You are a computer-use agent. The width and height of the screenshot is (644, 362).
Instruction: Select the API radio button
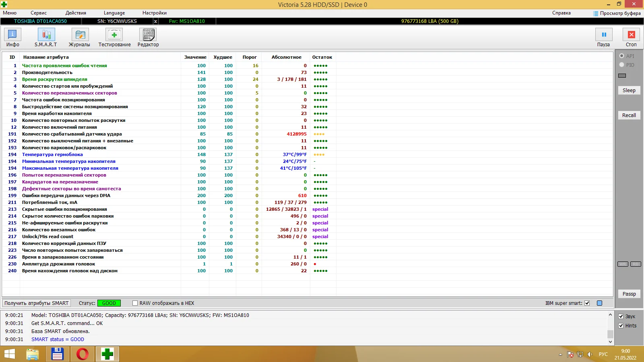(622, 56)
